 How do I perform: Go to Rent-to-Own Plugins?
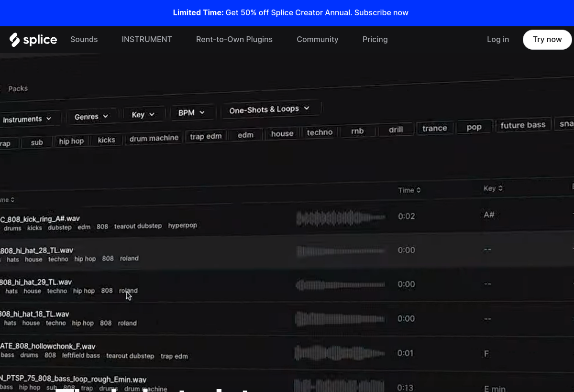234,40
